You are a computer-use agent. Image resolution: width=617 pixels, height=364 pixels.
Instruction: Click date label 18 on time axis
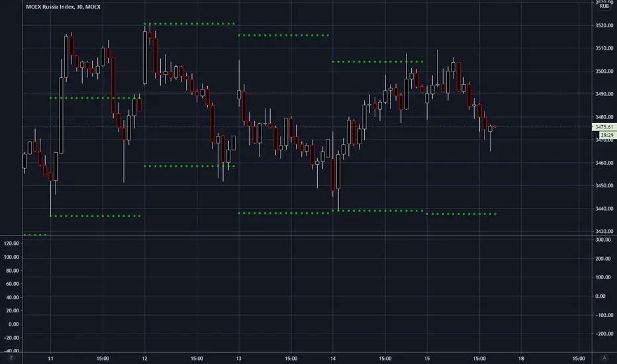(x=521, y=359)
